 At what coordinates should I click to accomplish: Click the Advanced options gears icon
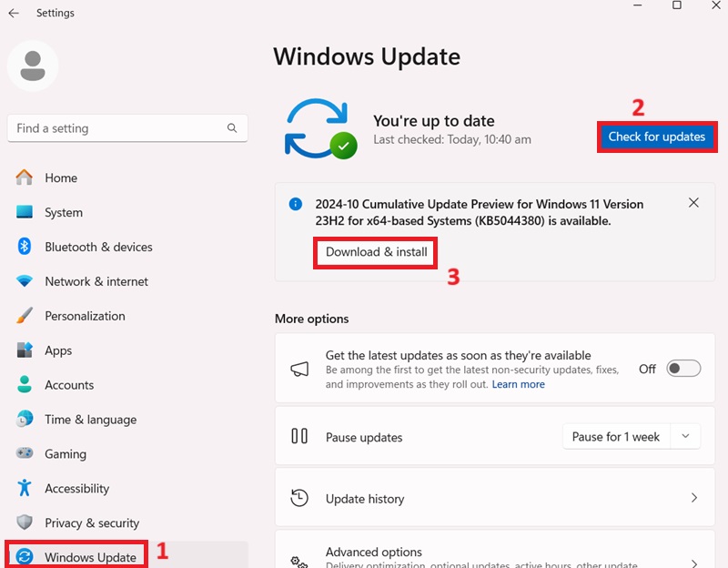(299, 563)
